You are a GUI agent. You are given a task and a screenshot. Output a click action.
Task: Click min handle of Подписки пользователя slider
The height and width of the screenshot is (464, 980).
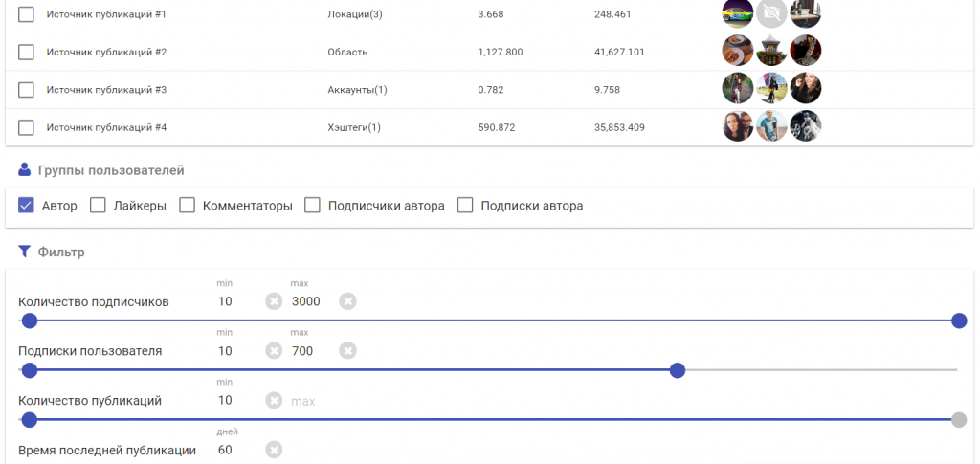[30, 370]
